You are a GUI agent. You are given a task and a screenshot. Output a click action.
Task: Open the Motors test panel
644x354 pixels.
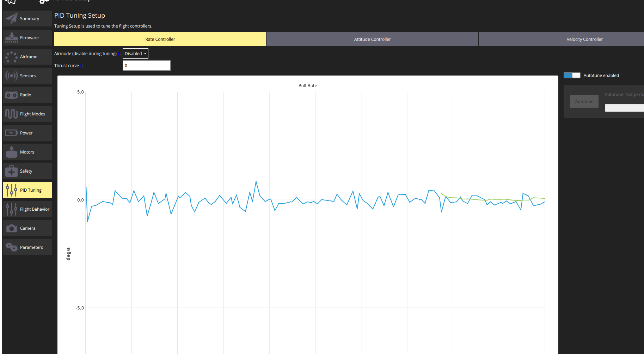27,152
